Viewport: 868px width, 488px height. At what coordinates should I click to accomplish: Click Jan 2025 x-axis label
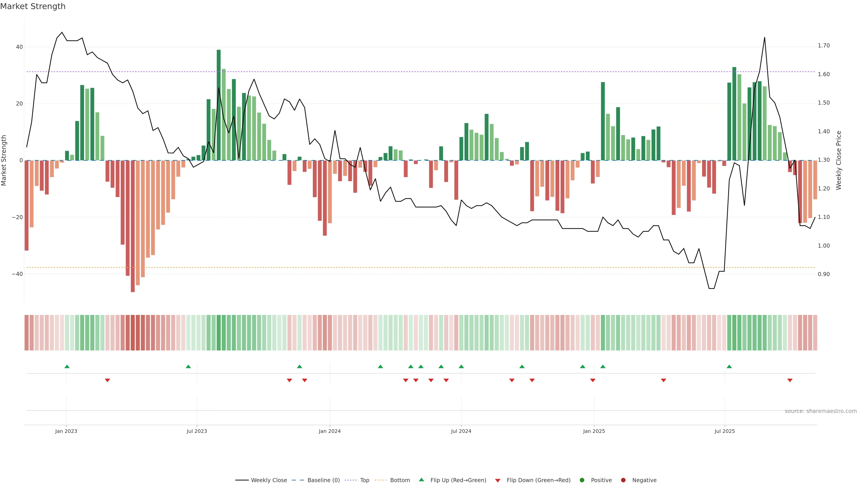[594, 431]
